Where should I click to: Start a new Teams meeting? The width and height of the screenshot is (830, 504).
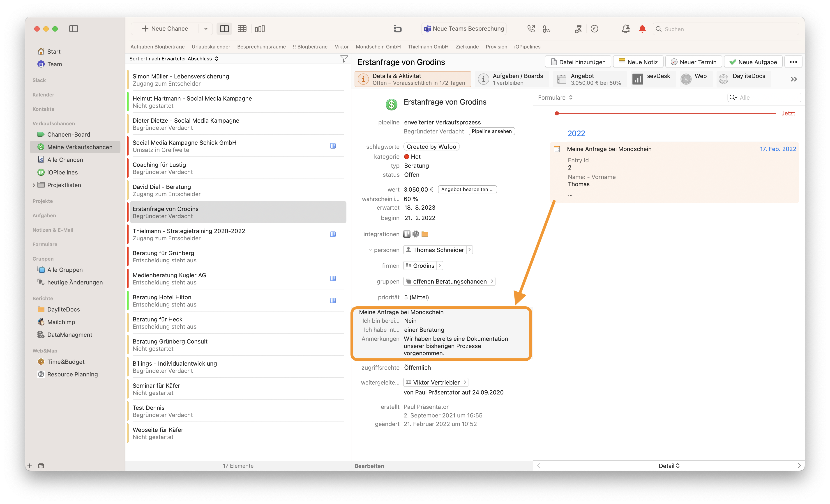(464, 29)
